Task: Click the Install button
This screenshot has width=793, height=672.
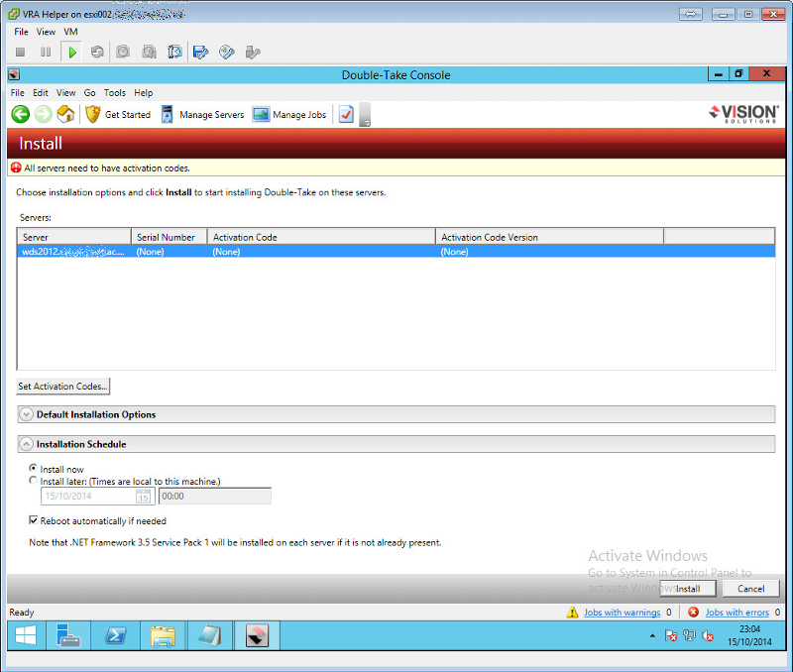Action: coord(688,589)
